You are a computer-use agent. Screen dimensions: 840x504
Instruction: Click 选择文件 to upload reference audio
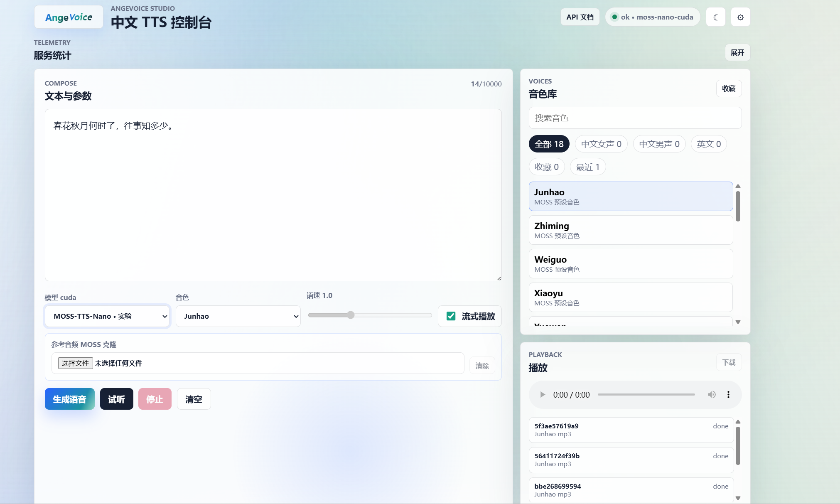75,363
